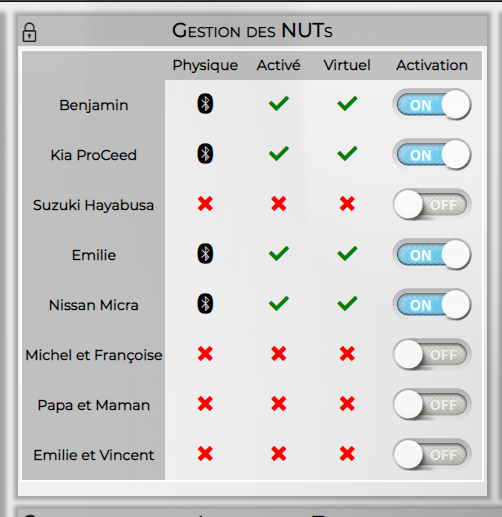Viewport: 502px width, 517px height.
Task: Click the Gestion des NUTs panel title
Action: coord(252,31)
